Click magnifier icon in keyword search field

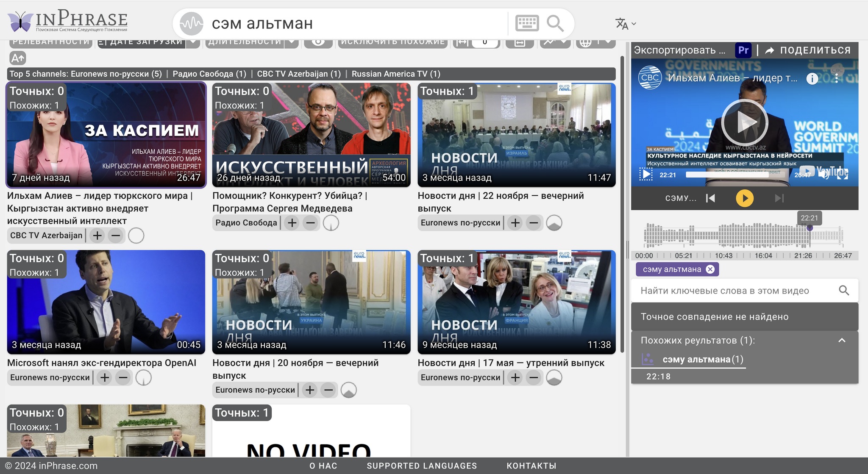coord(844,291)
